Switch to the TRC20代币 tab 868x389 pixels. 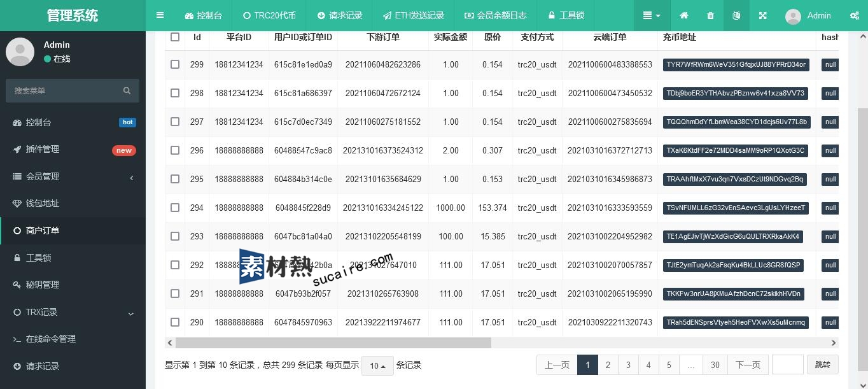click(x=269, y=15)
